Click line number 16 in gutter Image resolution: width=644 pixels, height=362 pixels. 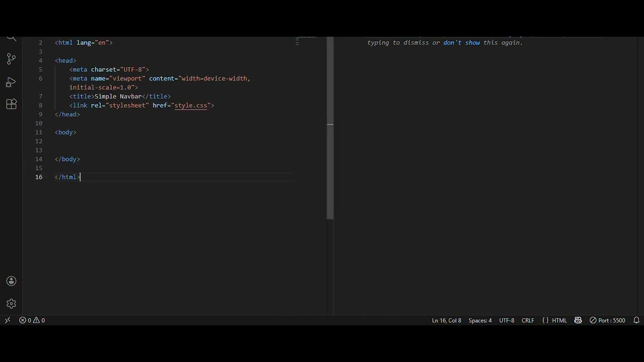click(39, 177)
